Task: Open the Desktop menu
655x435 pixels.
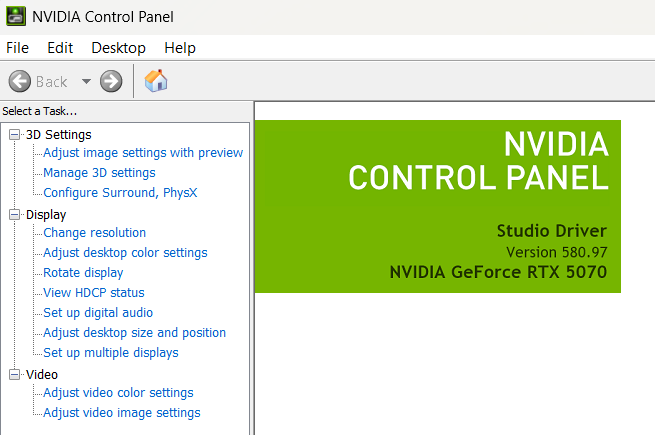Action: pos(119,48)
